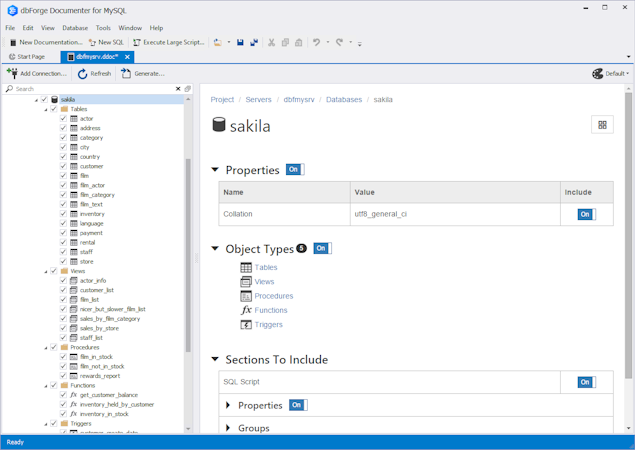Clear the search box with X icon
The height and width of the screenshot is (450, 635).
(x=178, y=89)
